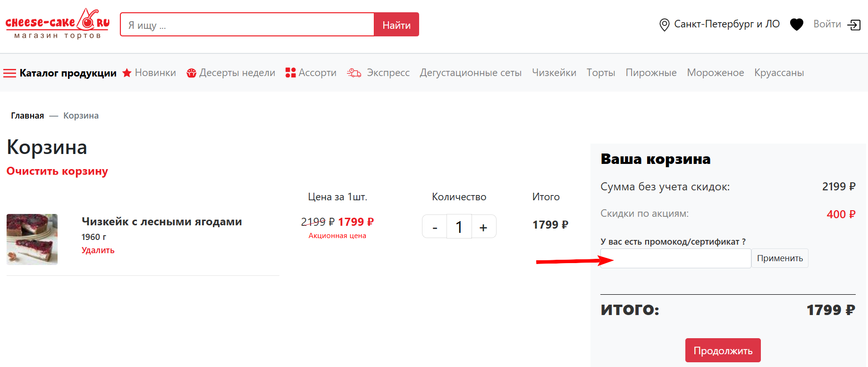
Task: Click the cupcake icon beside Десерты недели
Action: (192, 72)
